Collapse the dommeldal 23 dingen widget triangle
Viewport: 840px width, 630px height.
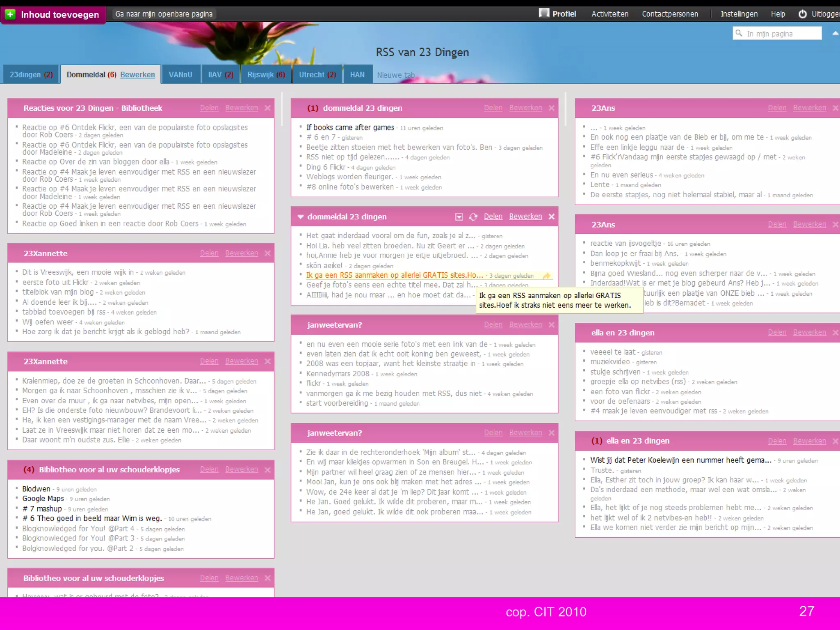301,217
